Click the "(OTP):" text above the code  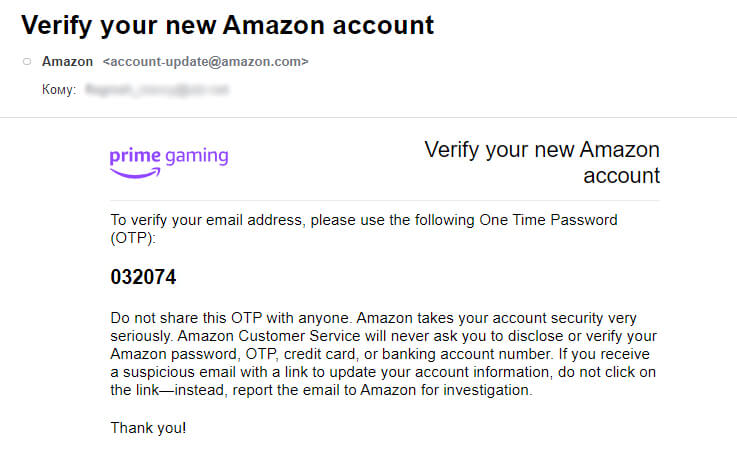pyautogui.click(x=134, y=238)
